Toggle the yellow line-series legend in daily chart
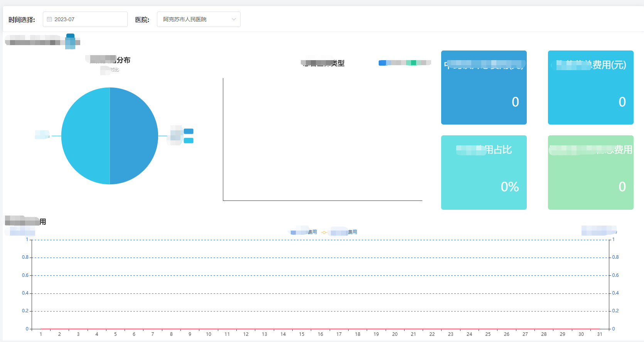This screenshot has width=644, height=342. (x=339, y=232)
